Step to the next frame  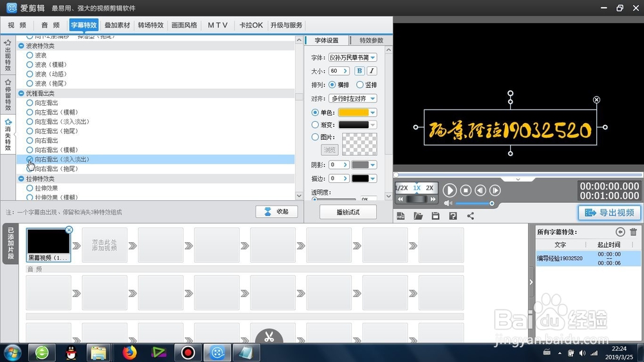[x=495, y=190]
